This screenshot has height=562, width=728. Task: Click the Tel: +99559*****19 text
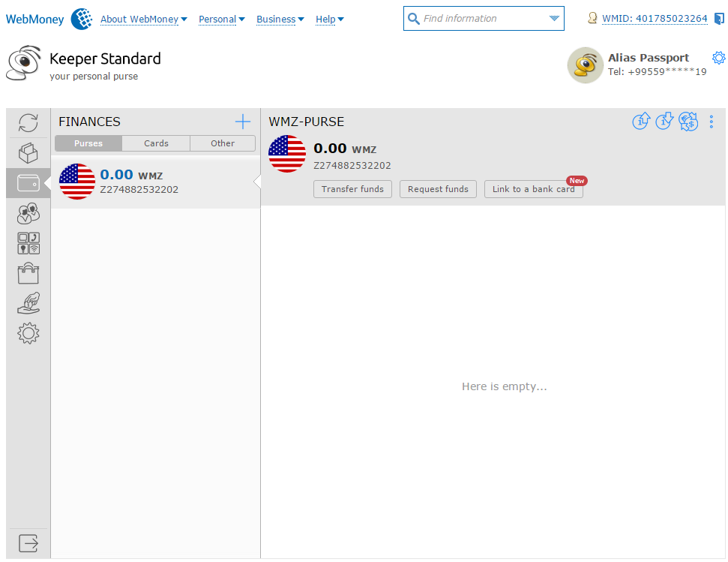[x=657, y=71]
